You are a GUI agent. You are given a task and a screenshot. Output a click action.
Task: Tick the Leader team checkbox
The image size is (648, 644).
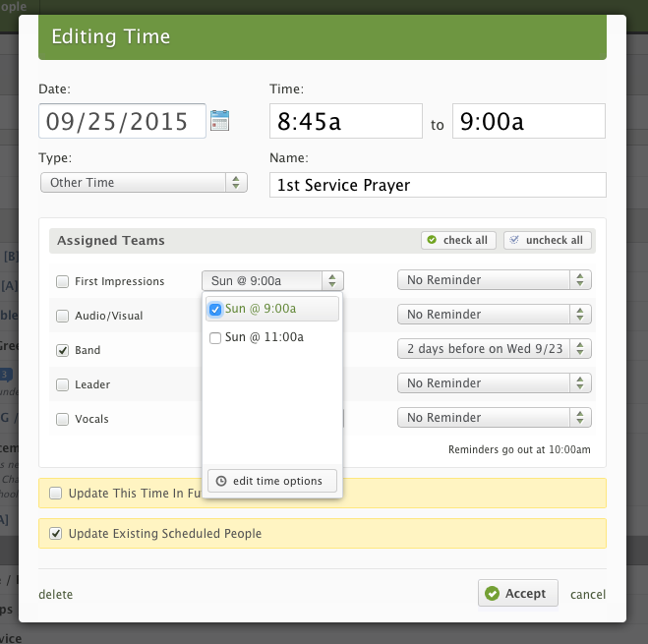(x=63, y=384)
